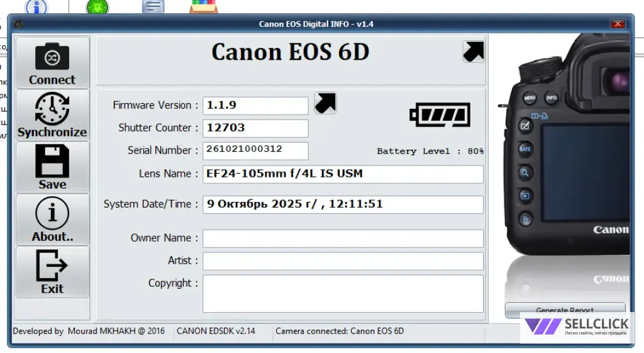Click the Connect camera button
The height and width of the screenshot is (353, 644).
coord(52,62)
